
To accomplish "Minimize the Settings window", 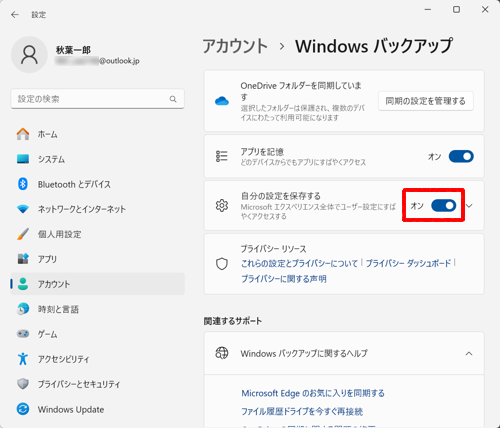I will (428, 10).
